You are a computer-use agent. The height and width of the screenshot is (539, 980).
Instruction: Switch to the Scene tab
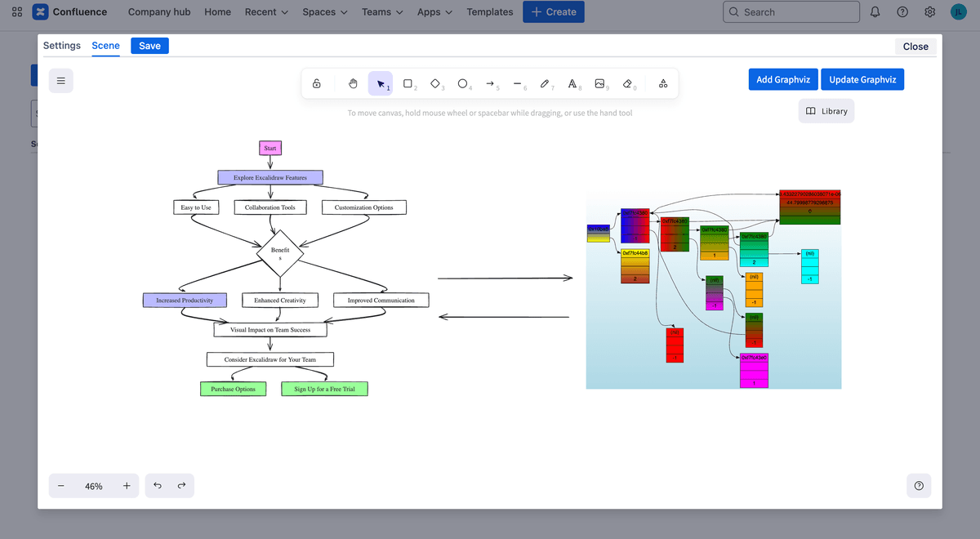pyautogui.click(x=106, y=46)
